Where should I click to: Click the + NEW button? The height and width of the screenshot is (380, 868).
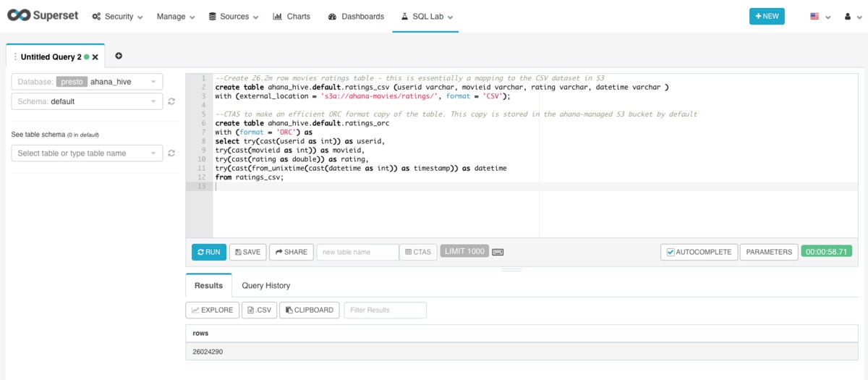tap(767, 16)
